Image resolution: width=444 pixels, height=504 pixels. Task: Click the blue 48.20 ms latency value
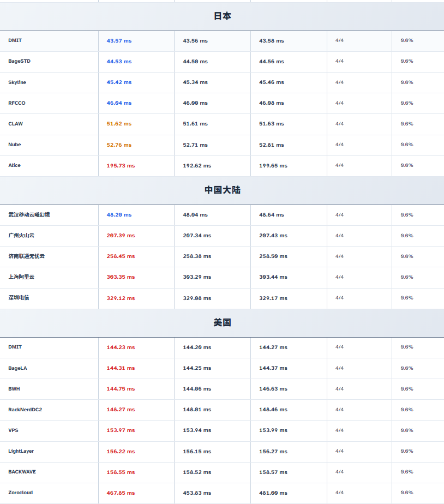coord(119,215)
